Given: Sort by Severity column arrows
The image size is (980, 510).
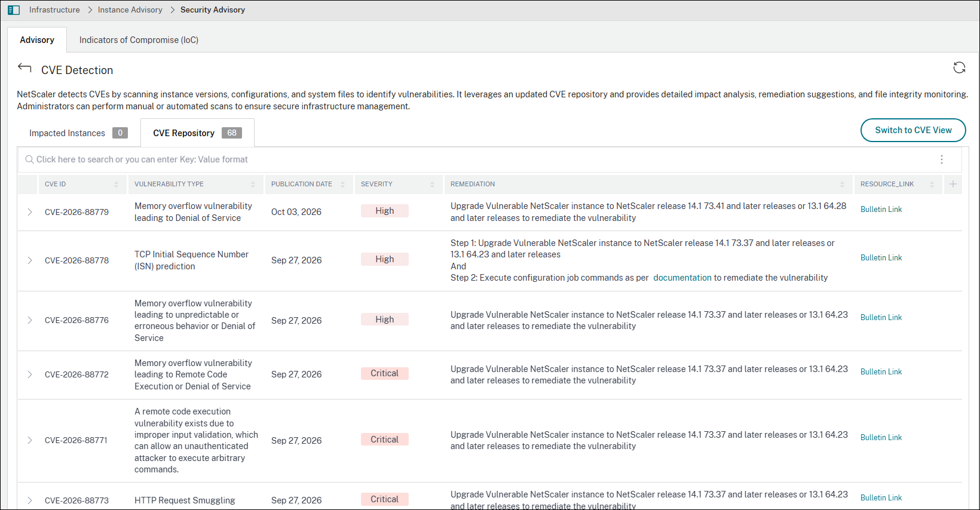Looking at the screenshot, I should pos(432,185).
